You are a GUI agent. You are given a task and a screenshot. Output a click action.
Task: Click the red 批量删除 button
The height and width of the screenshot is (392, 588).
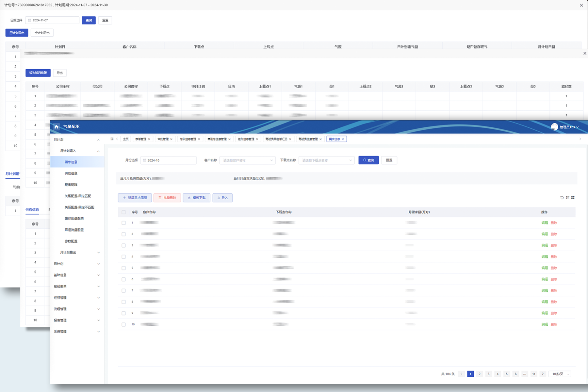[167, 198]
